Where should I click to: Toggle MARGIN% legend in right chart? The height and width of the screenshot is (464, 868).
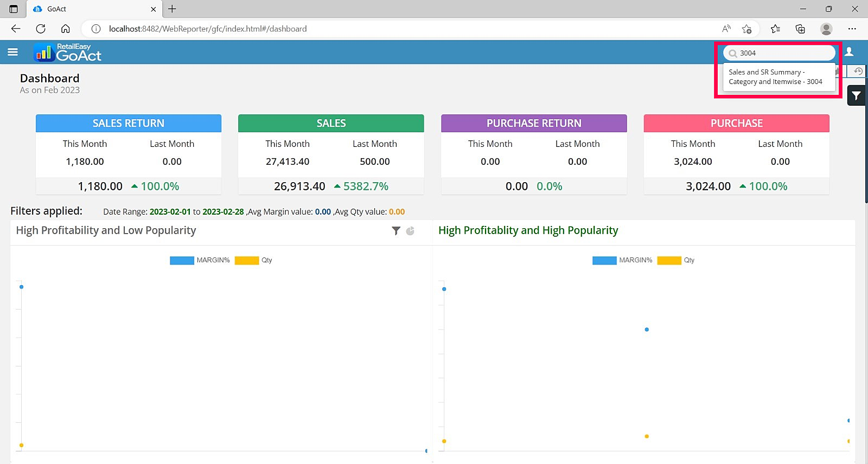point(605,260)
